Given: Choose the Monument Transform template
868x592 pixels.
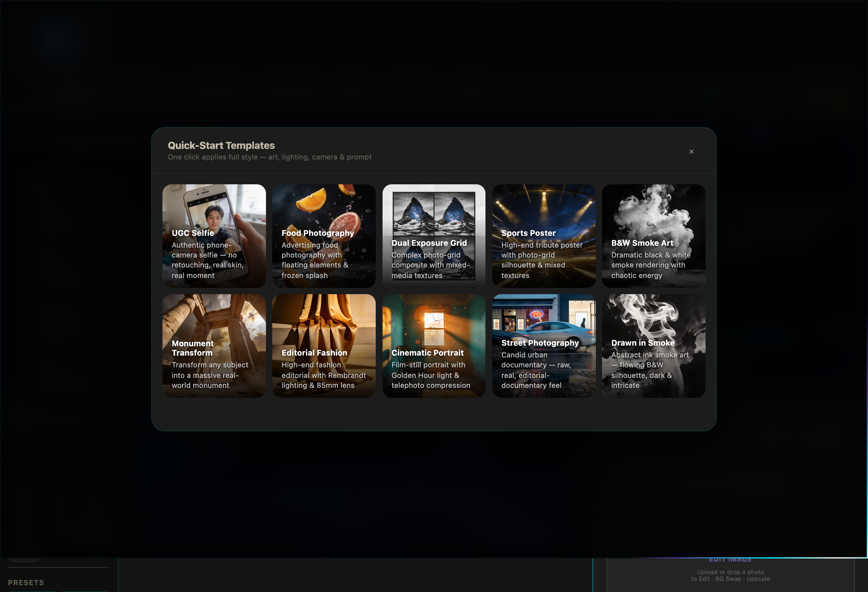Looking at the screenshot, I should (x=214, y=346).
